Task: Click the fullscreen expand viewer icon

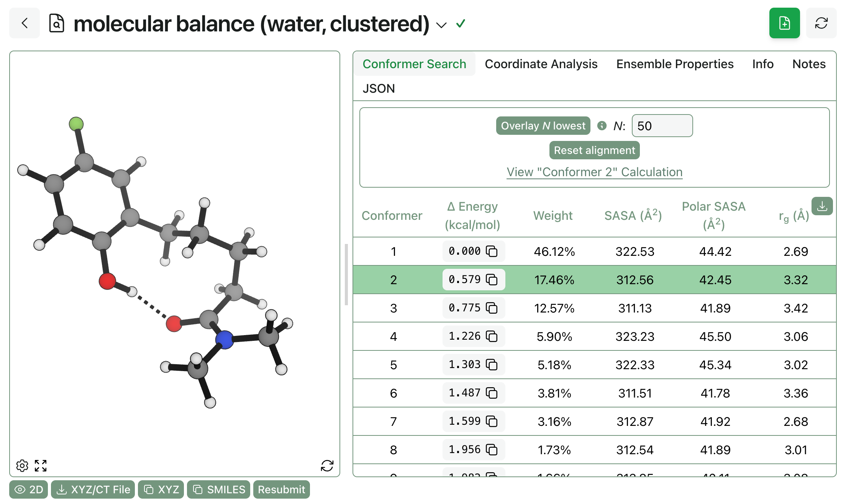Action: 41,466
